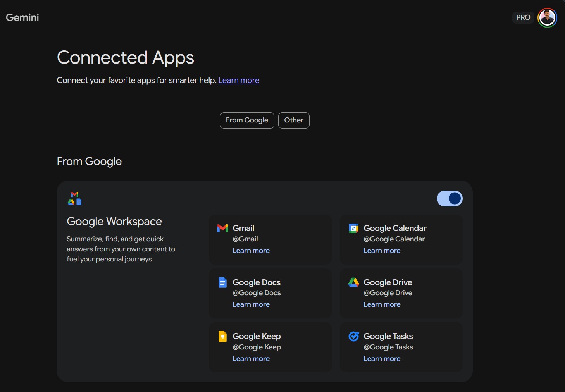Click Learn more under Google Tasks
The height and width of the screenshot is (392, 565).
[x=382, y=359]
